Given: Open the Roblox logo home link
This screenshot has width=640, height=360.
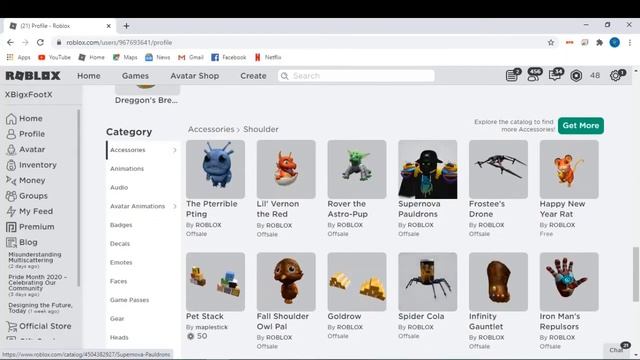Looking at the screenshot, I should 33,76.
